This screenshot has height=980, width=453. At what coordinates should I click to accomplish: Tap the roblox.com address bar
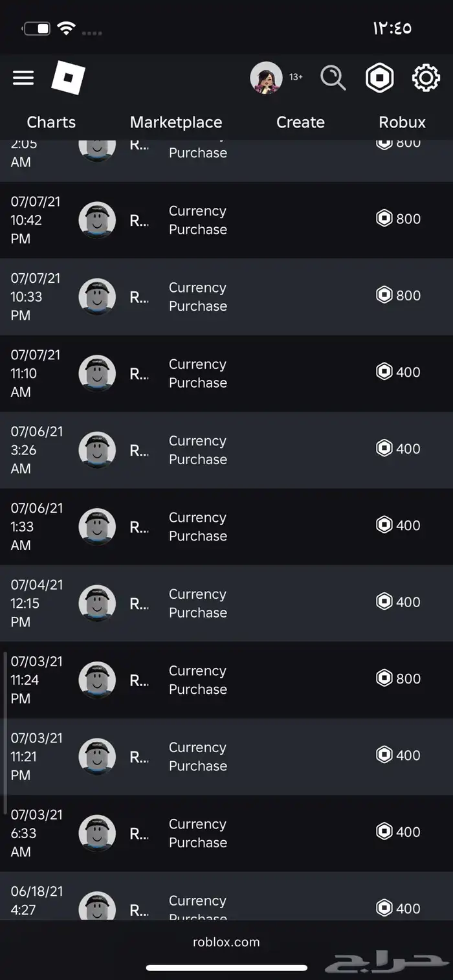tap(226, 942)
